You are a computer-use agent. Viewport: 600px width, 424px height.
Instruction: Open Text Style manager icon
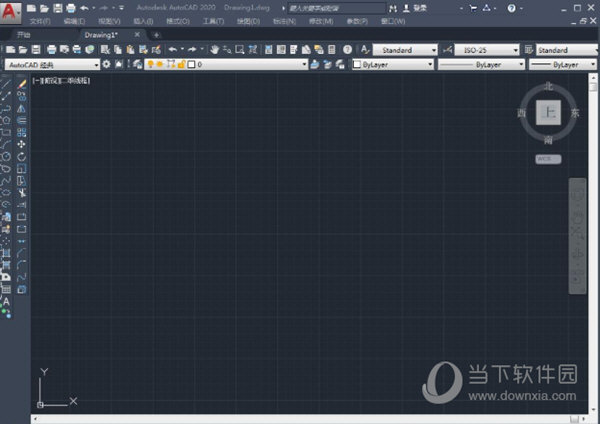tap(365, 49)
